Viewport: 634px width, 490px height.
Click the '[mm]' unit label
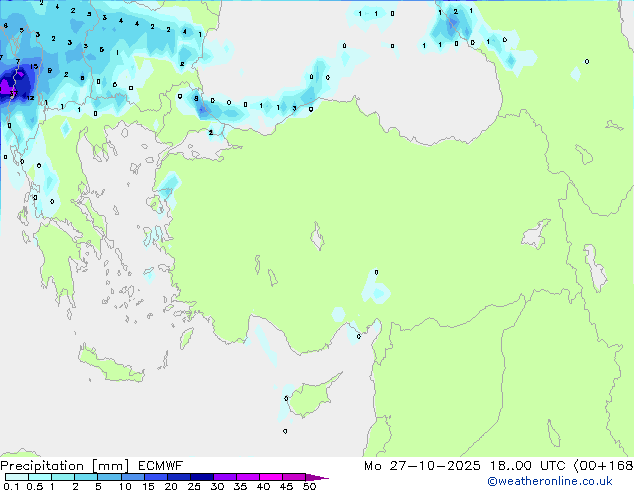click(x=110, y=466)
